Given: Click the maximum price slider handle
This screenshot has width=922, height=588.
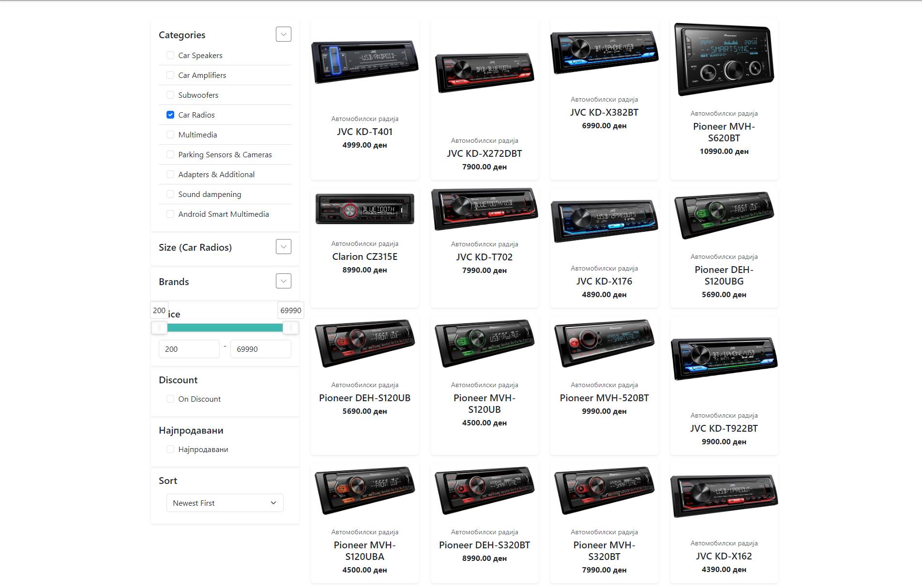Looking at the screenshot, I should tap(290, 328).
